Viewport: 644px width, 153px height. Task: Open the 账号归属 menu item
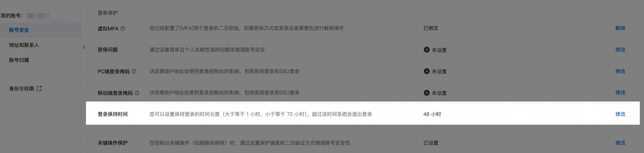click(40, 60)
